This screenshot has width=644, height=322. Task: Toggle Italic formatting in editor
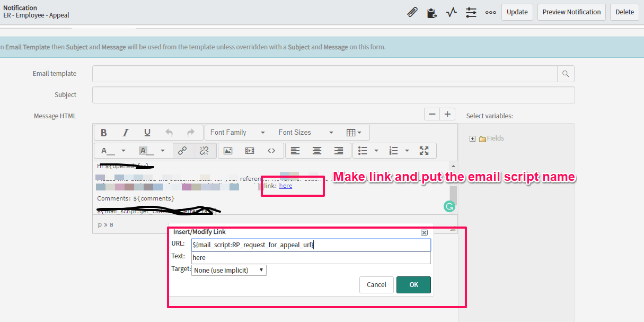tap(126, 133)
